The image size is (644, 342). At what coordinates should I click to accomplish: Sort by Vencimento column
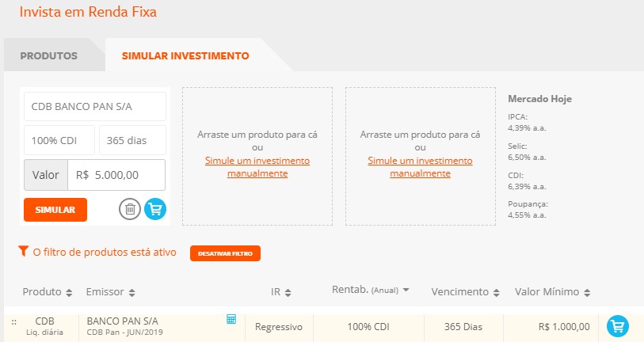click(465, 292)
